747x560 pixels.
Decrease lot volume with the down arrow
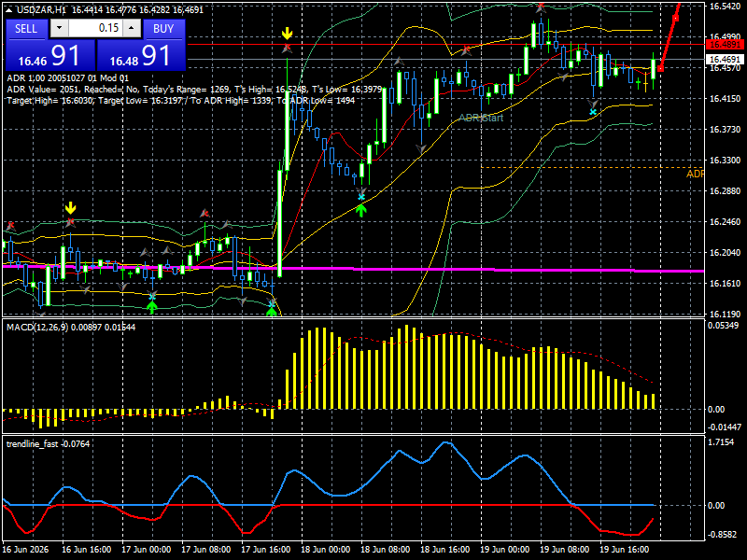click(59, 28)
